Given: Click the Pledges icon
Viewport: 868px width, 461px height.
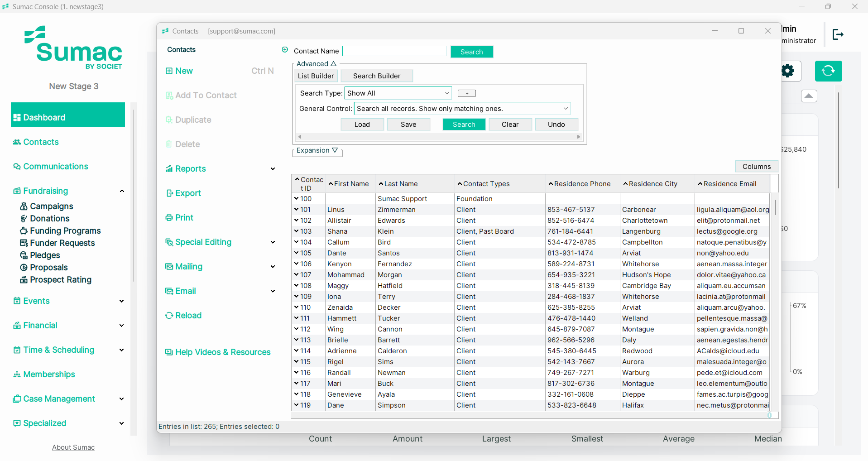Looking at the screenshot, I should (x=24, y=255).
